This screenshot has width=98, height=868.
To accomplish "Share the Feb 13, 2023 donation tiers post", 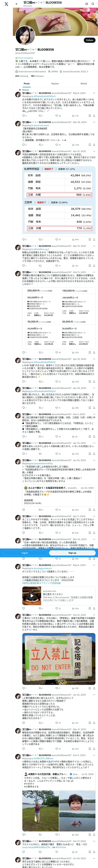I will tap(94, 352).
